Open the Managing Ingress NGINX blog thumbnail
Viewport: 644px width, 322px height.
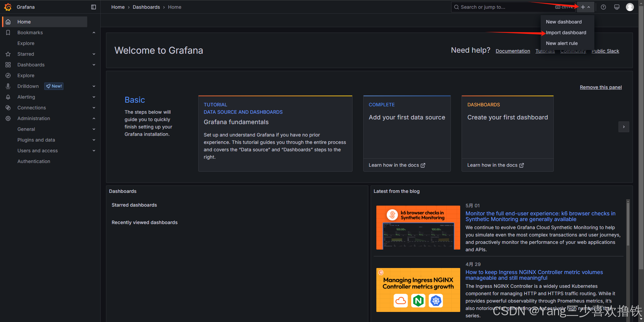point(418,290)
